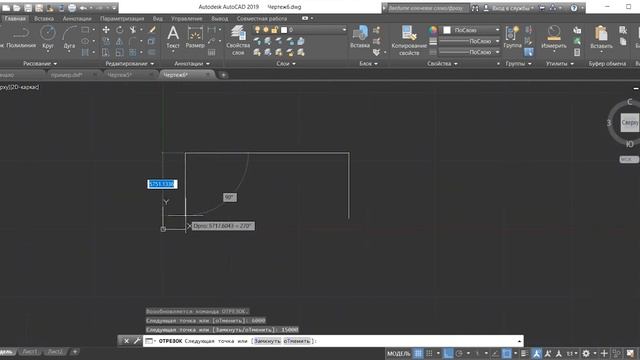Select the Дуга (Arc) tool

point(69,37)
